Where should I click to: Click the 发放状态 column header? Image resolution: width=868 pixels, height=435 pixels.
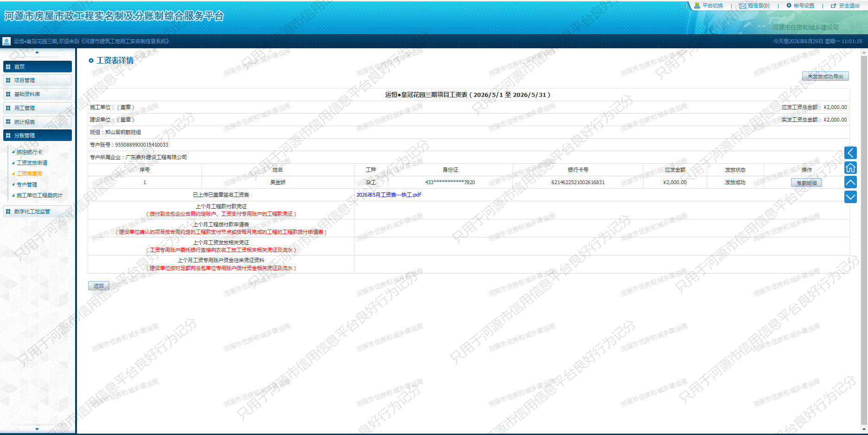pos(735,170)
